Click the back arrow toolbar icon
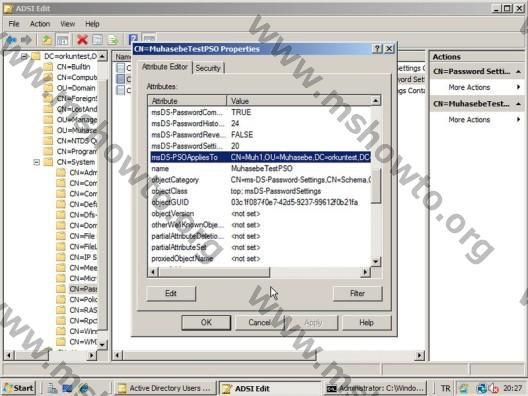This screenshot has width=528, height=396. click(x=11, y=40)
